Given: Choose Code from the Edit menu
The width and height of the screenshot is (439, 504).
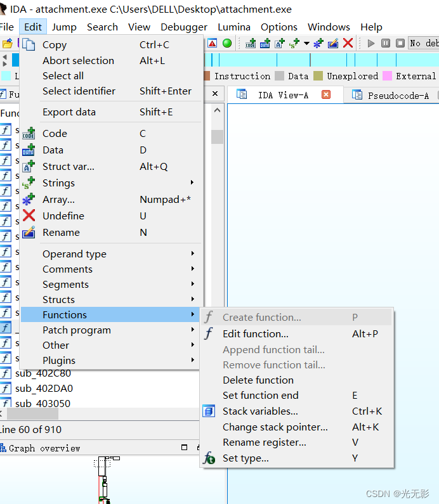Looking at the screenshot, I should click(110, 133).
